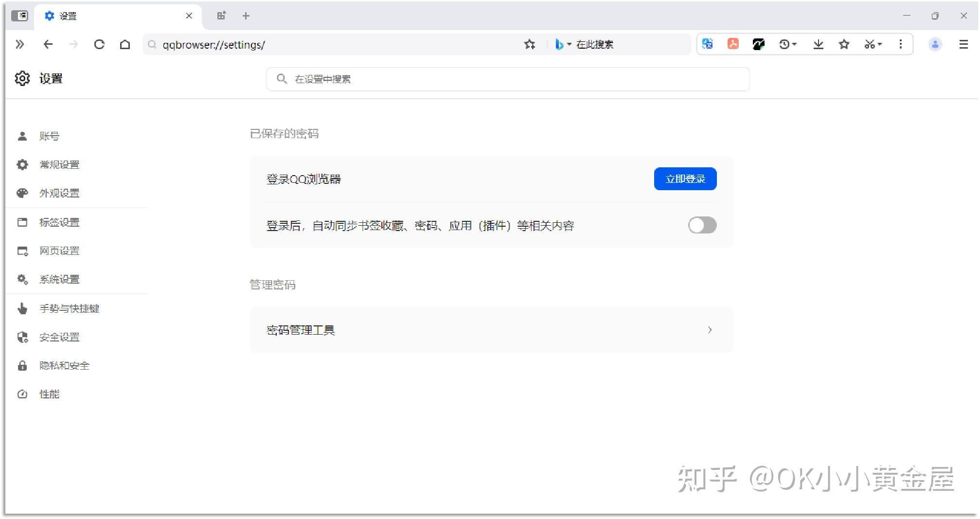Click the 在设置中搜索 search field
Viewport: 980px width, 519px height.
(x=507, y=79)
